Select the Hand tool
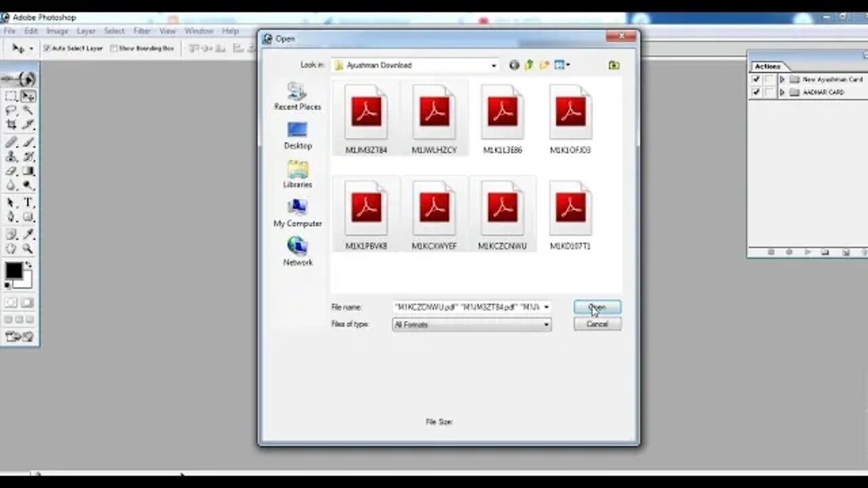Screen dimensions: 868x488 point(12,249)
